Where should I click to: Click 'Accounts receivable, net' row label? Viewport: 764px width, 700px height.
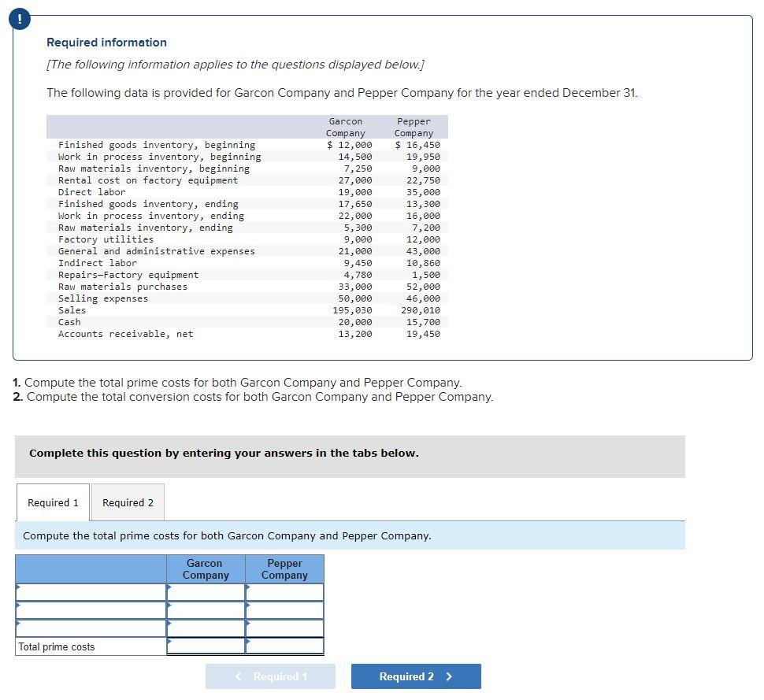(x=126, y=334)
